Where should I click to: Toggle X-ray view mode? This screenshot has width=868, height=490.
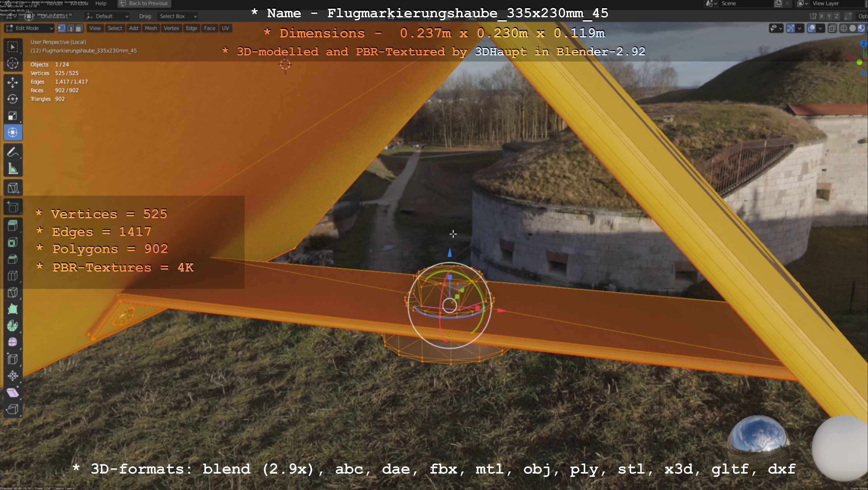coord(832,28)
